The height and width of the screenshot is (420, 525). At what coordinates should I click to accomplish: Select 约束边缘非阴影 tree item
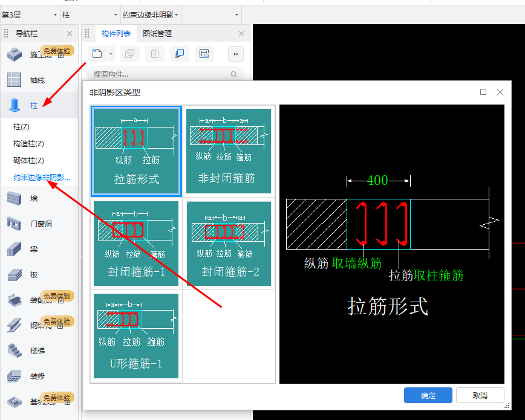click(42, 177)
